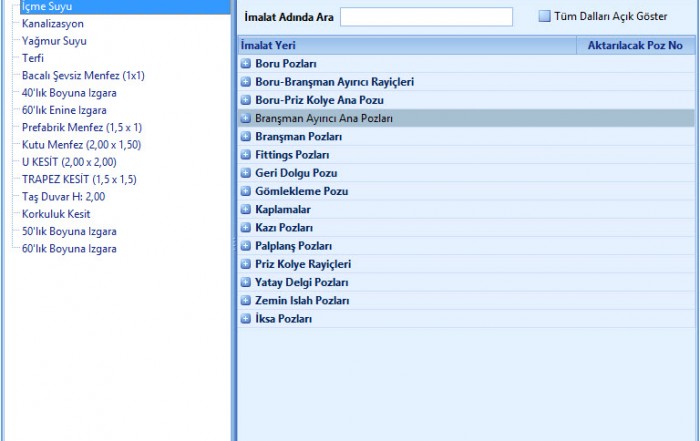The image size is (700, 441).
Task: Click plus icon beside İksa Pozları
Action: tap(246, 319)
